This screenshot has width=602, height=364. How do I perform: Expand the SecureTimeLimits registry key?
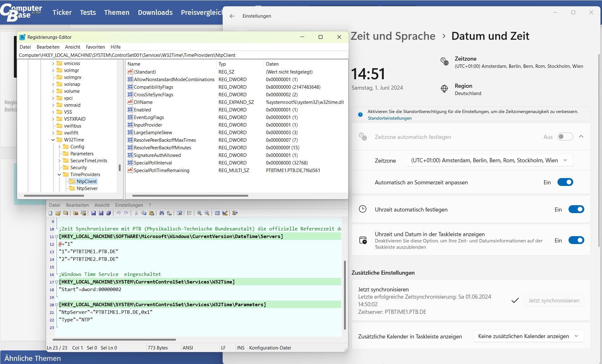point(59,161)
